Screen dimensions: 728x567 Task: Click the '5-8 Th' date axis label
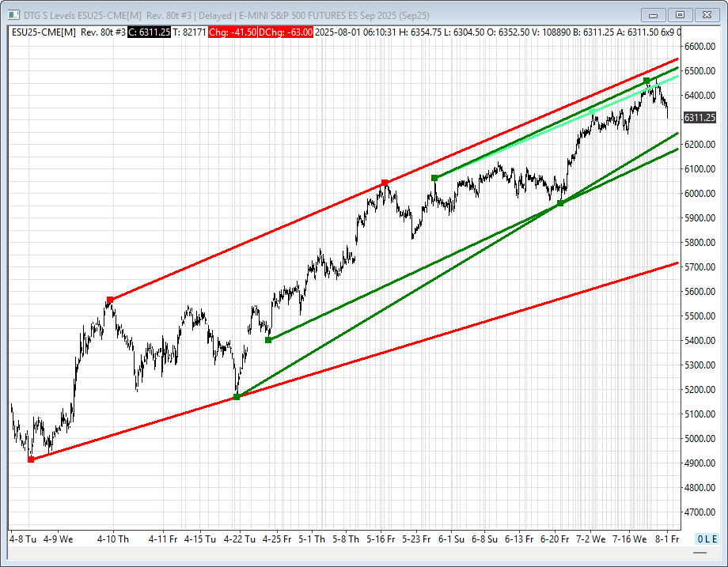pyautogui.click(x=346, y=539)
